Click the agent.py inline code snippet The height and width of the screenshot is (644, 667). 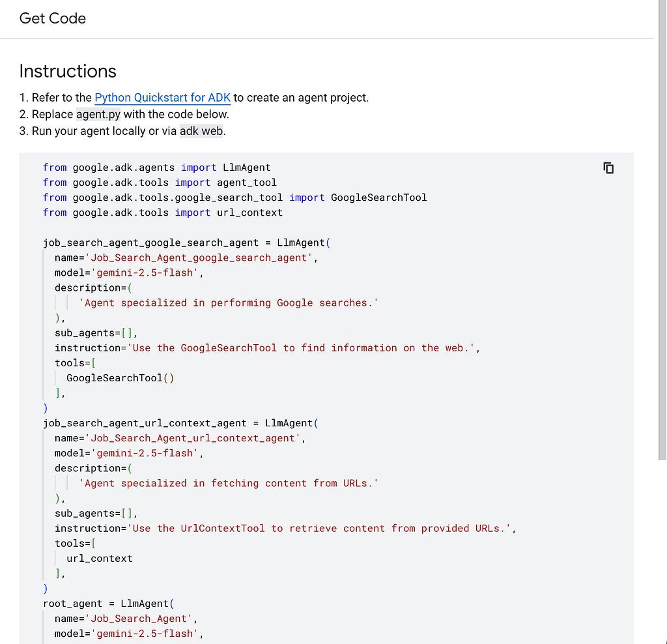point(98,114)
